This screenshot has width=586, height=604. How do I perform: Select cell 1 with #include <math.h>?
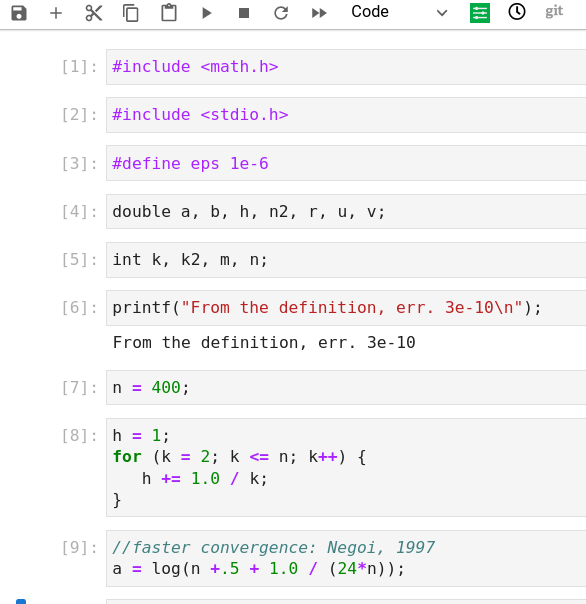346,67
